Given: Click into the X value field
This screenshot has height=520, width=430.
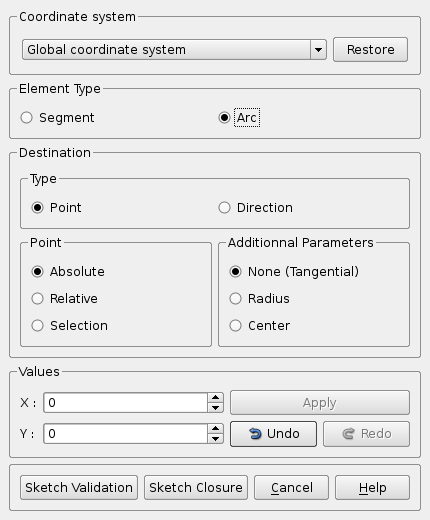Looking at the screenshot, I should [x=126, y=403].
